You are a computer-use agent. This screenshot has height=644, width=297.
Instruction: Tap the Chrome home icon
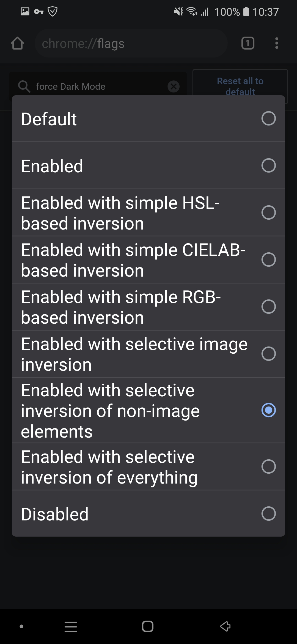[18, 43]
